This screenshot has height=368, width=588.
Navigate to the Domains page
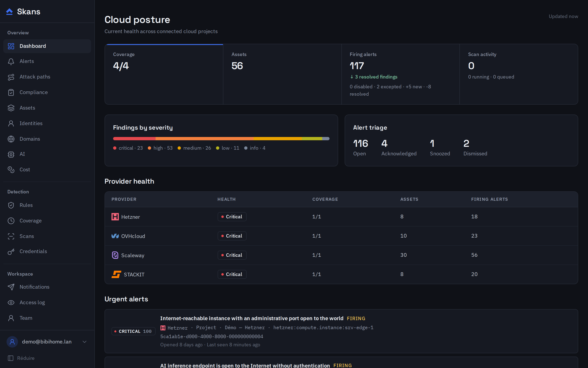47,139
